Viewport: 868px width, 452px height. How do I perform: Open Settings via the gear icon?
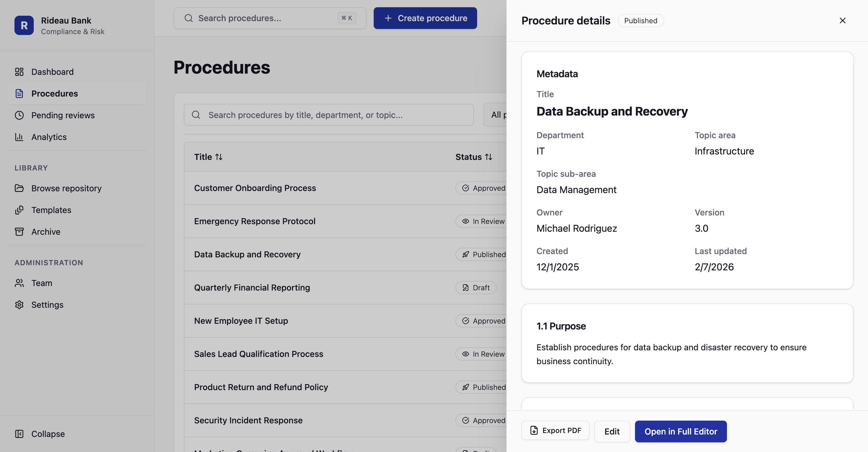point(19,304)
